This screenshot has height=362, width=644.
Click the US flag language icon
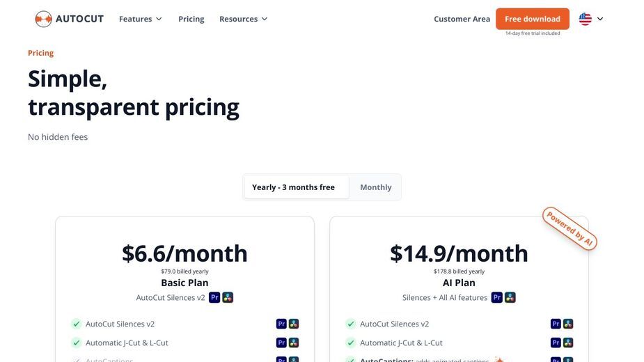[586, 19]
